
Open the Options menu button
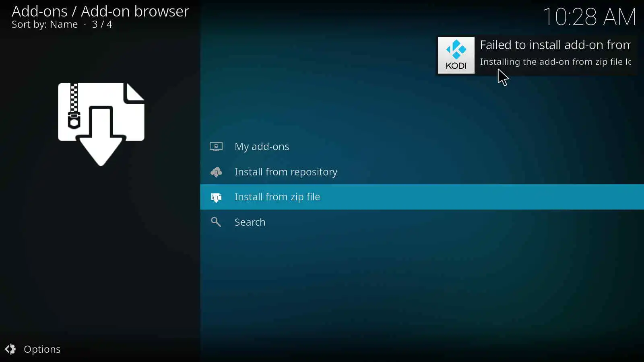coord(33,349)
